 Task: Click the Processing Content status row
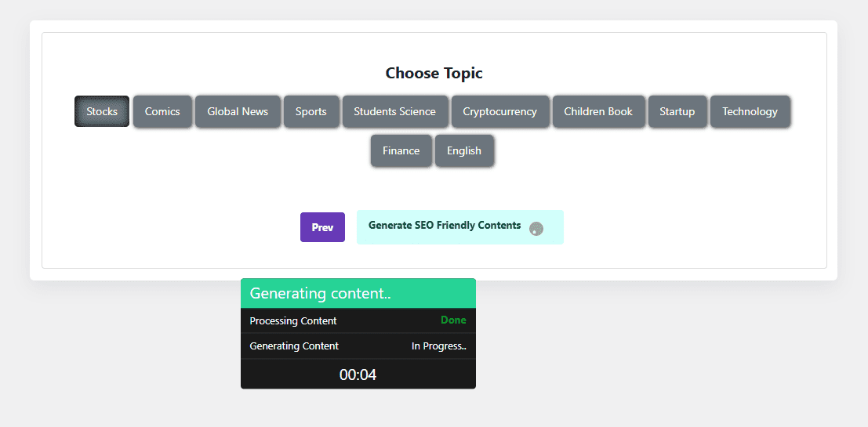coord(358,320)
